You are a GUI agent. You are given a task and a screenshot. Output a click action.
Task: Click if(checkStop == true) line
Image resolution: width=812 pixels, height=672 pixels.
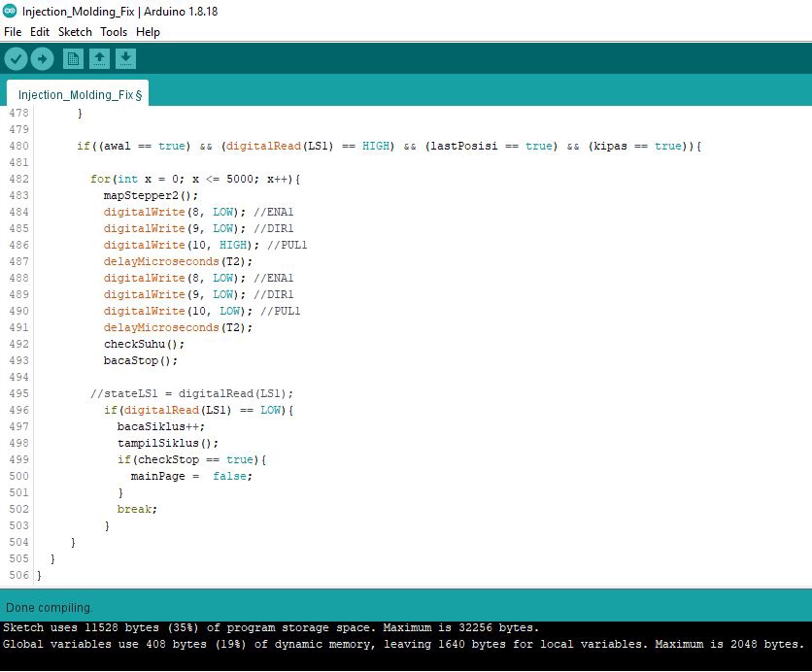coord(191,460)
